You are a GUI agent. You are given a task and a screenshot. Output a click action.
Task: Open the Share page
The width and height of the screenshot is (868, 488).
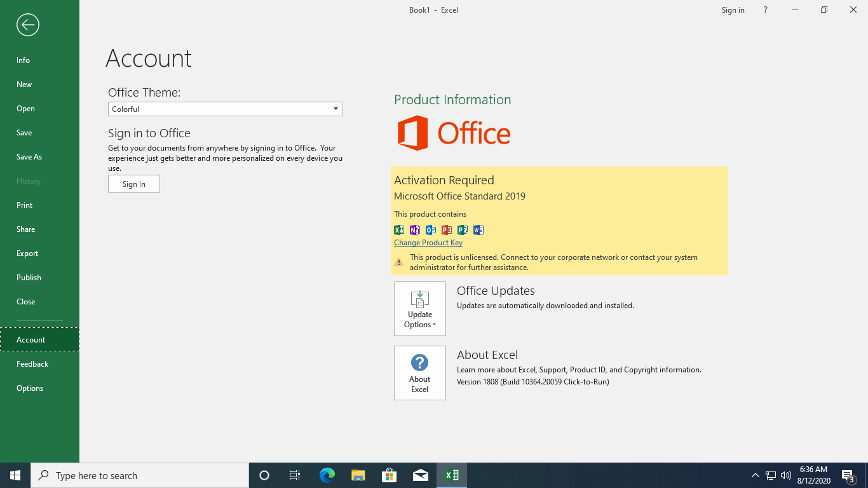click(39, 229)
